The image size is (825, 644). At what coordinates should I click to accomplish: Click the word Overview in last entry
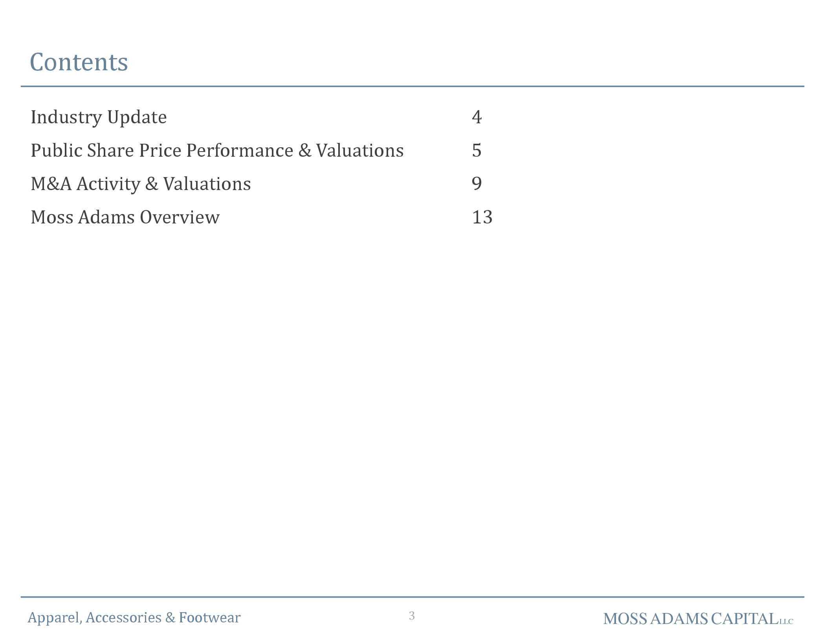[180, 217]
